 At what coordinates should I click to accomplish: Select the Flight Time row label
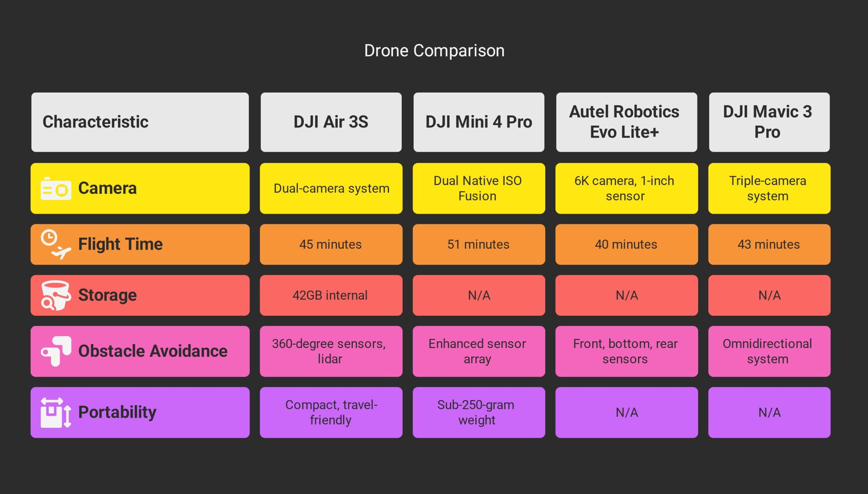click(120, 244)
